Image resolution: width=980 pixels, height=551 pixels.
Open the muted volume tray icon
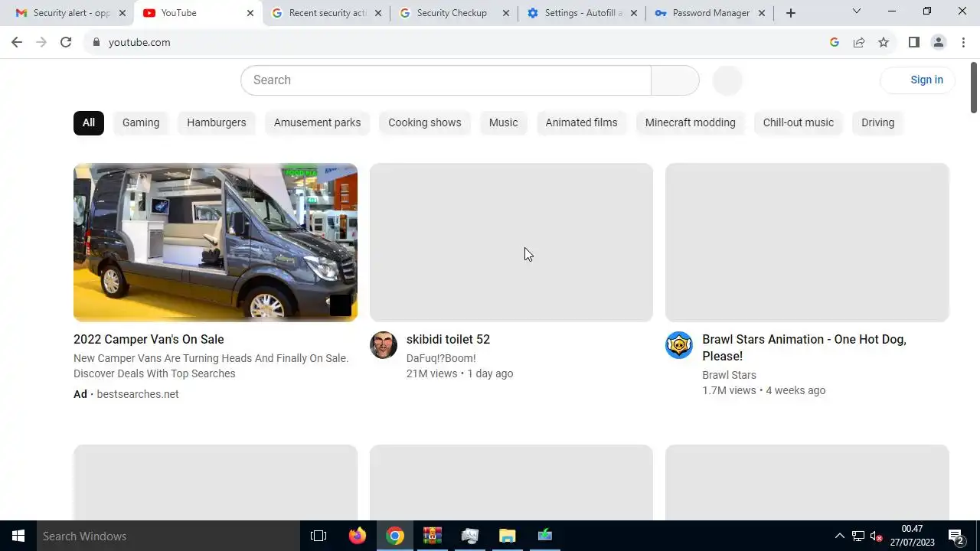pyautogui.click(x=877, y=536)
